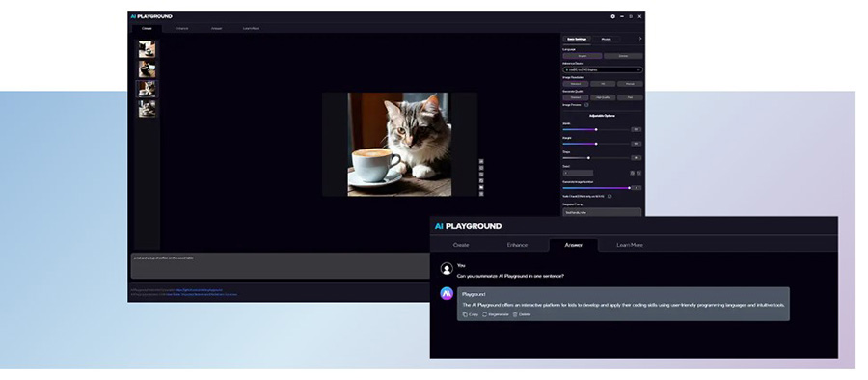
Task: Click the user avatar next to You
Action: 447,269
